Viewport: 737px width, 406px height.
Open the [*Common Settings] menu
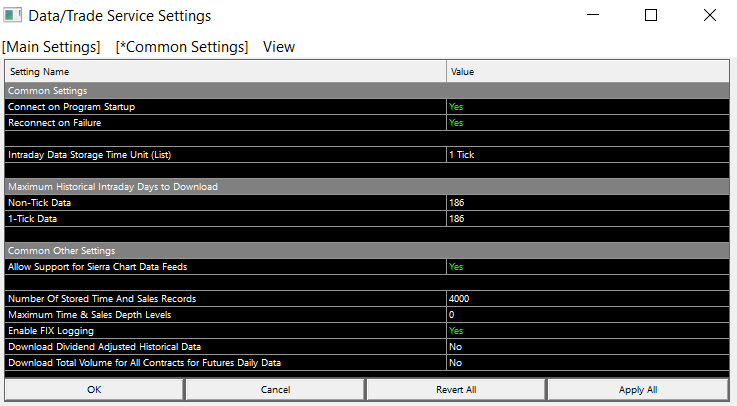(182, 47)
